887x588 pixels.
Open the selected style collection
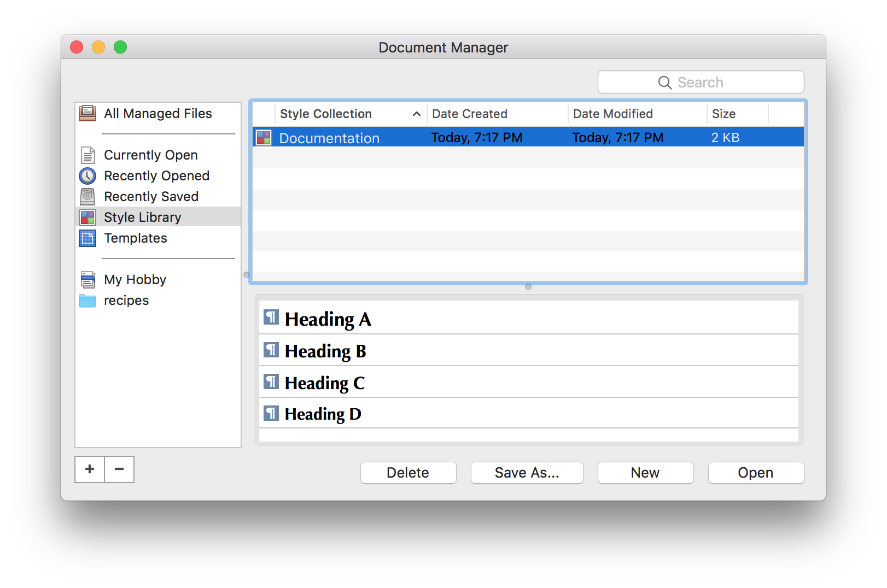(x=756, y=473)
